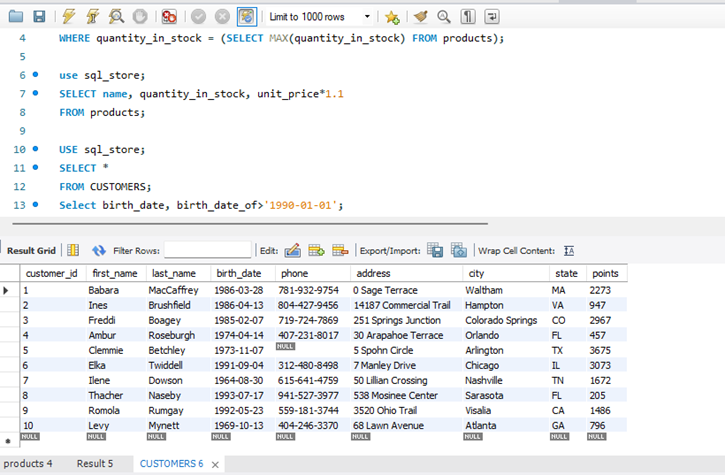Toggle word wrap icon in editor toolbar
The height and width of the screenshot is (475, 725).
[x=492, y=17]
